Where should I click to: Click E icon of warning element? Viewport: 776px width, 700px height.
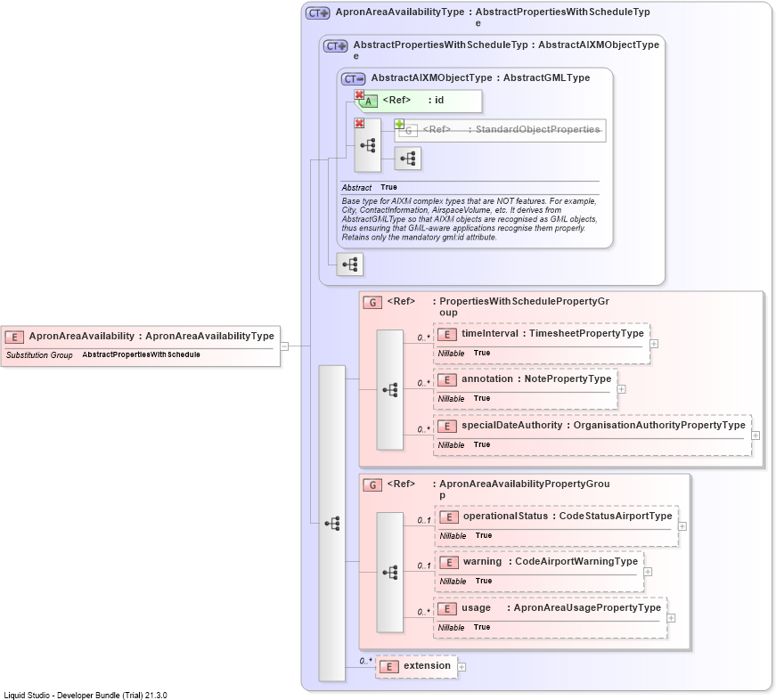(x=449, y=563)
